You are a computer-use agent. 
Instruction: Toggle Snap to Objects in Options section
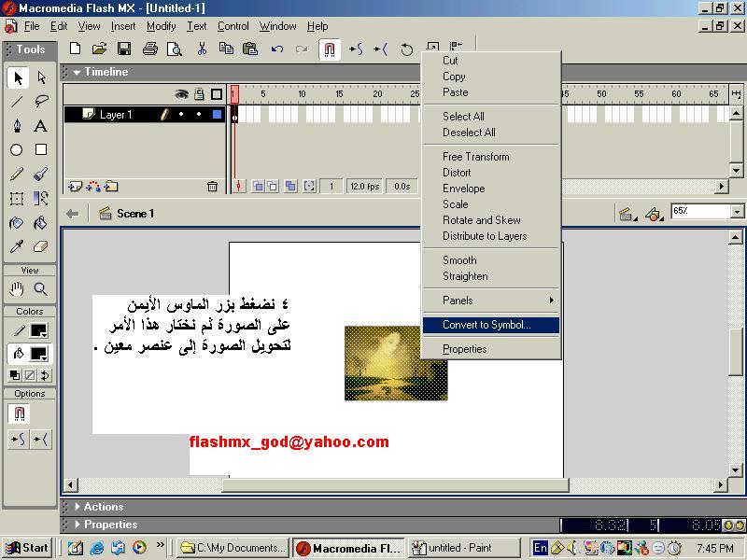pyautogui.click(x=20, y=413)
